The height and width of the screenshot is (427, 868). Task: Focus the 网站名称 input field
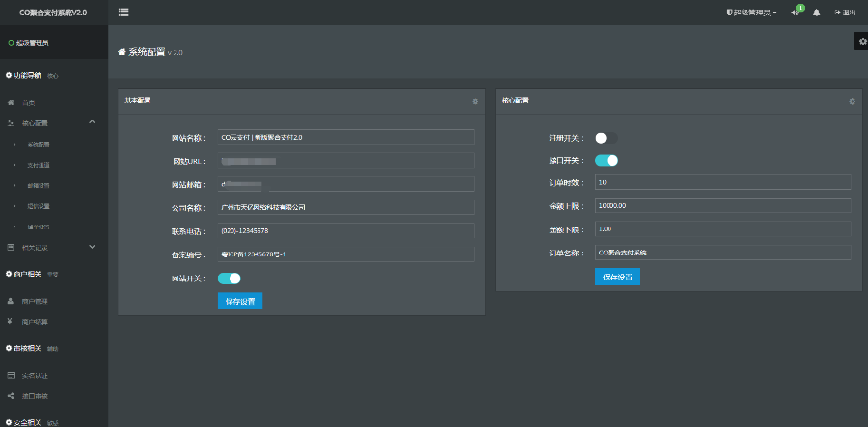click(346, 137)
